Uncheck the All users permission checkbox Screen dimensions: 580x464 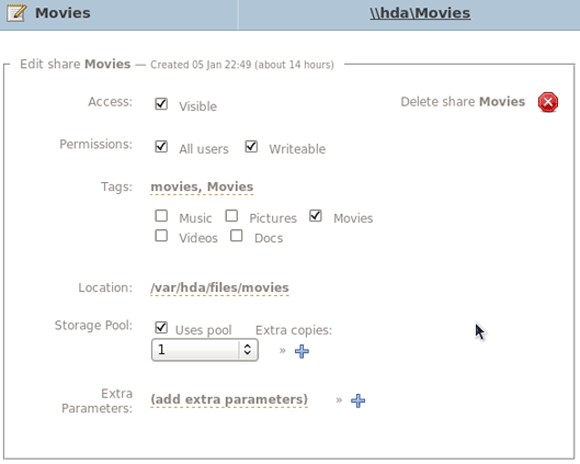[x=161, y=147]
